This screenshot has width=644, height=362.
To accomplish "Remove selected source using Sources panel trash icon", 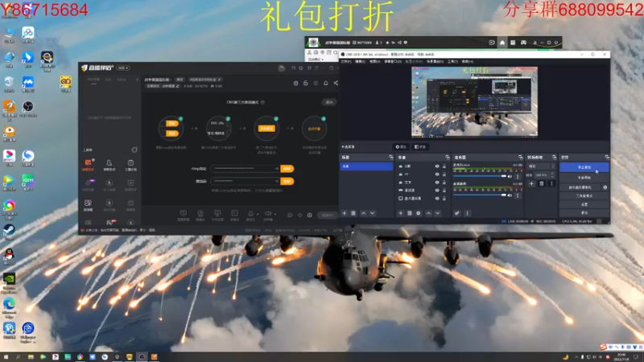I will pyautogui.click(x=410, y=213).
